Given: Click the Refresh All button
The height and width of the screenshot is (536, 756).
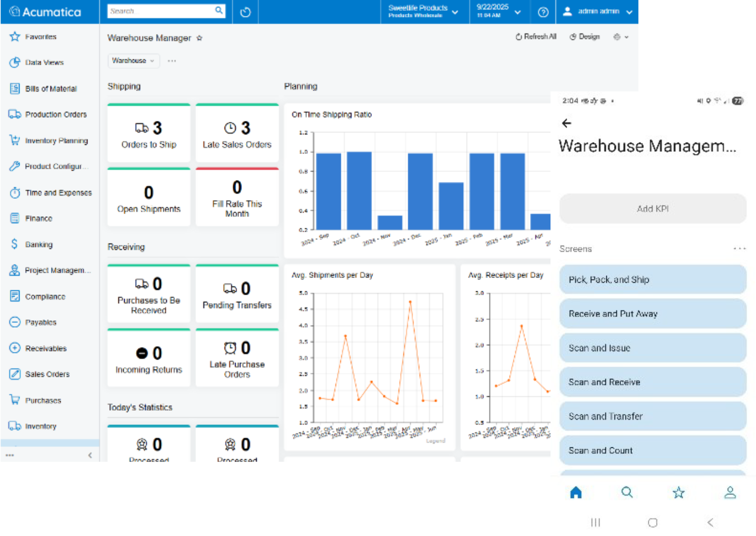Looking at the screenshot, I should click(x=535, y=37).
